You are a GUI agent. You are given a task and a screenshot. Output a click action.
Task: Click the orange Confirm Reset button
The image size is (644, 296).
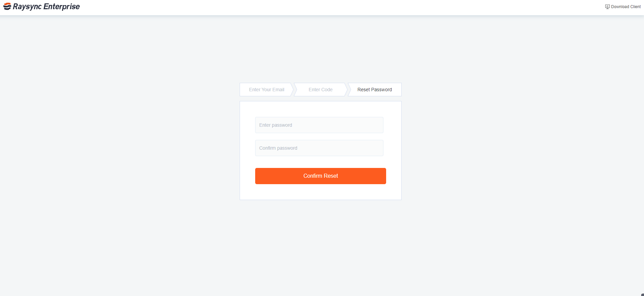[321, 176]
